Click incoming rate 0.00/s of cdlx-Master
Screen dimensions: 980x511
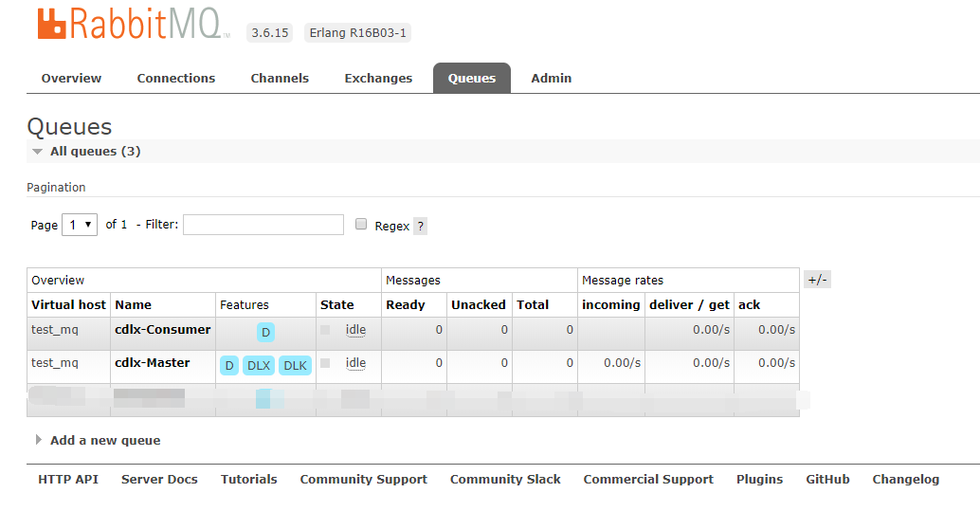tap(623, 363)
